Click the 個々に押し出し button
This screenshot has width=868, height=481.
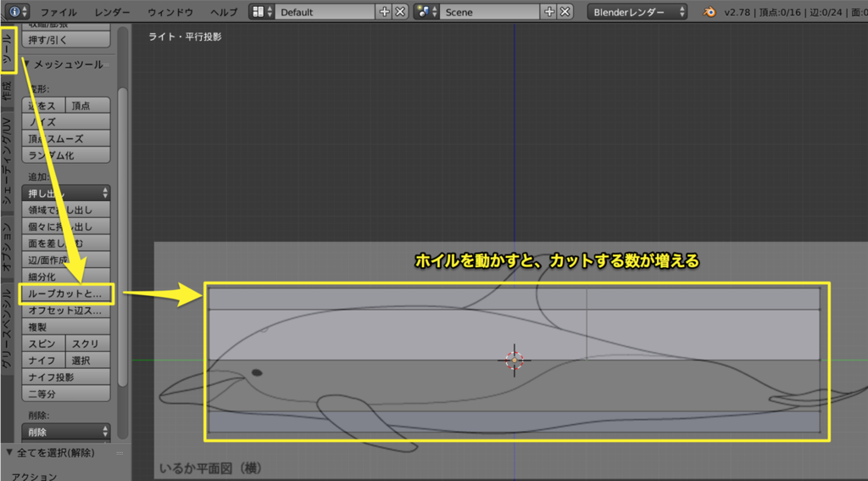(x=66, y=227)
